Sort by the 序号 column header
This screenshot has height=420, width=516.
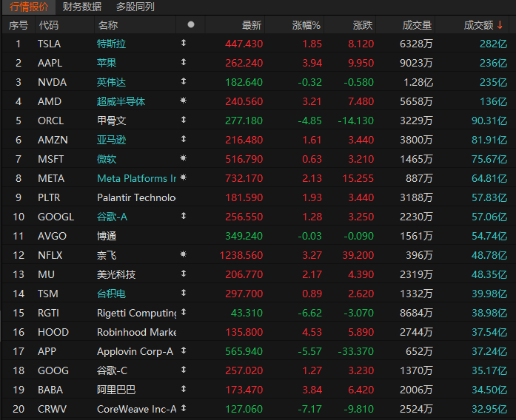point(19,25)
